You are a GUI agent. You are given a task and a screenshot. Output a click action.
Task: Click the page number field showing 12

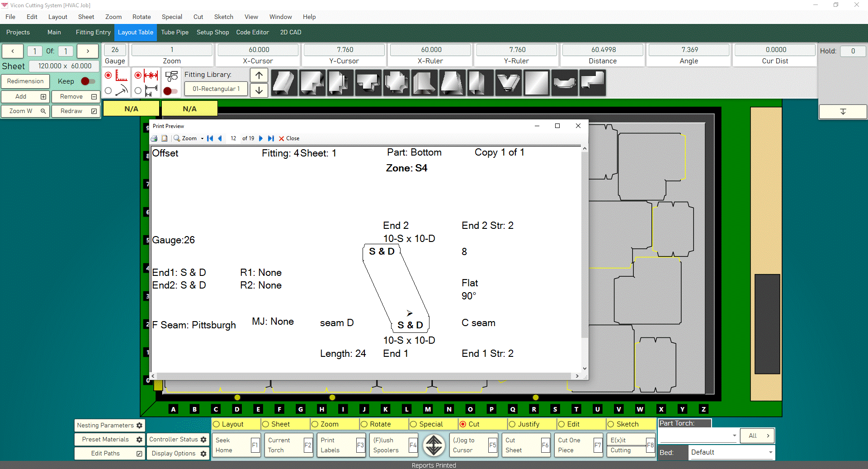[233, 138]
